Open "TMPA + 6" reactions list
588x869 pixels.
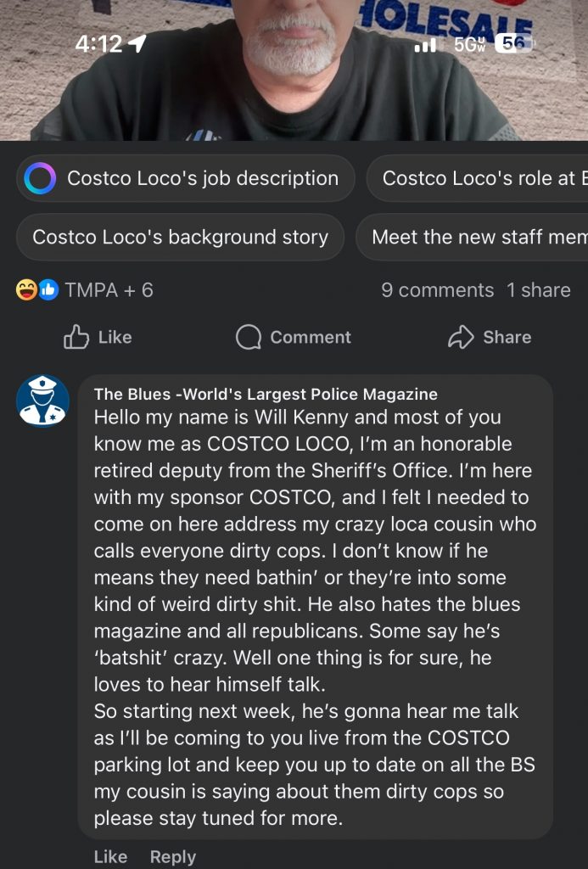pyautogui.click(x=109, y=290)
